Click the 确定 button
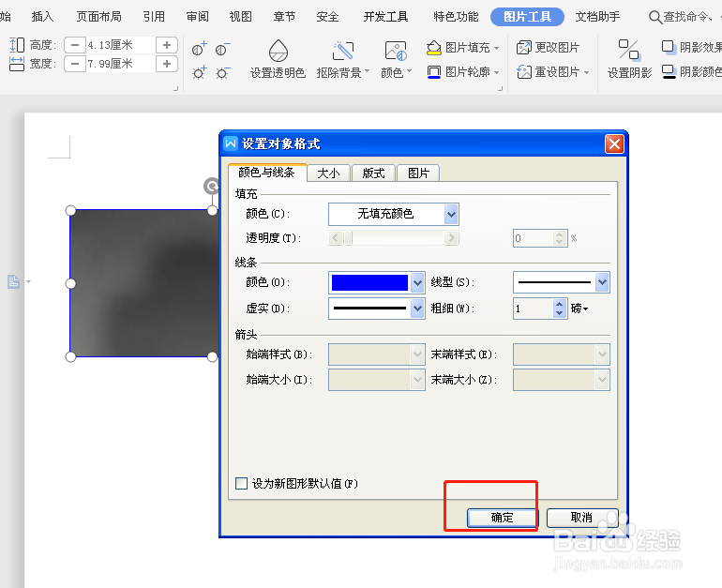The width and height of the screenshot is (722, 588). (502, 518)
